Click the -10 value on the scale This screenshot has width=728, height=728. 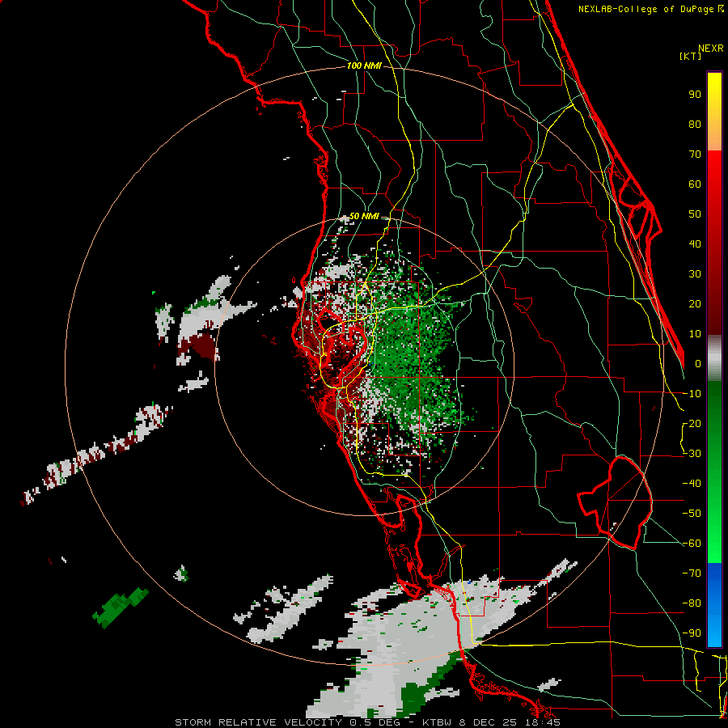692,394
